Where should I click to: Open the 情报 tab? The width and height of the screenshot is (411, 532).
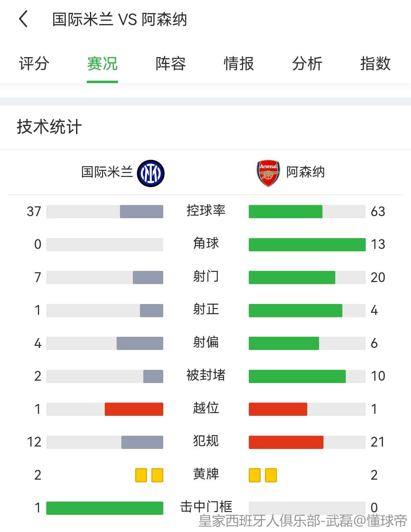click(239, 64)
